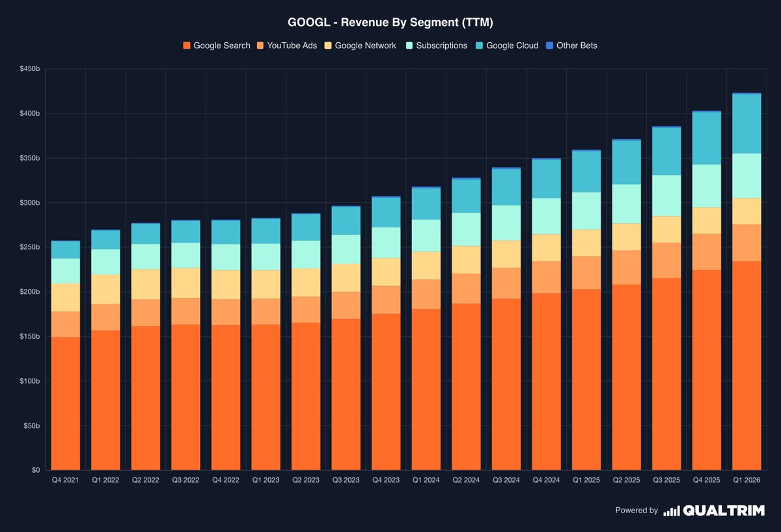Select the Subscriptions segment of Q1 2026 bar
Viewport: 781px width, 532px height.
tap(747, 176)
